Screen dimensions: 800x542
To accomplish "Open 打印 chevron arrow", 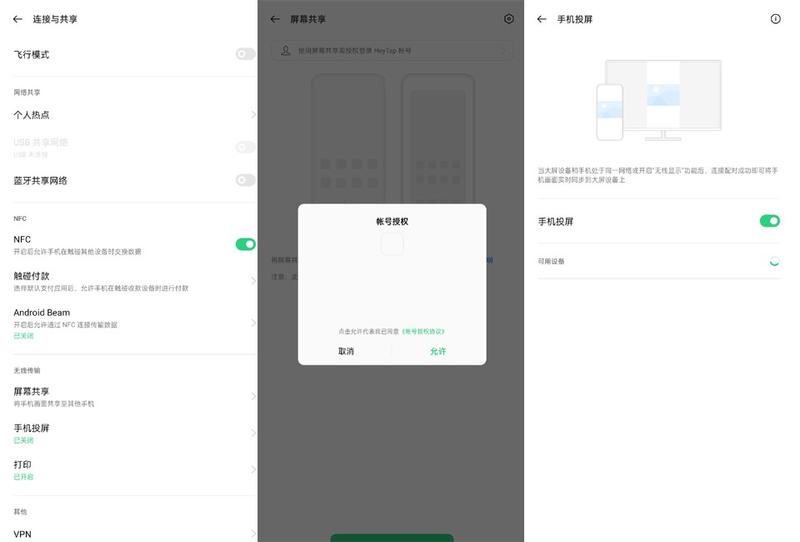I will [253, 470].
